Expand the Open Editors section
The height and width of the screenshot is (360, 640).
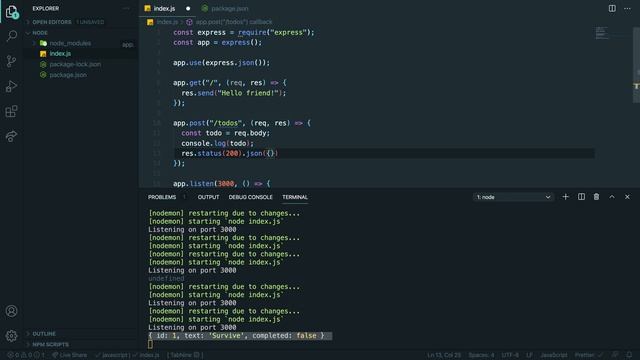(x=81, y=22)
